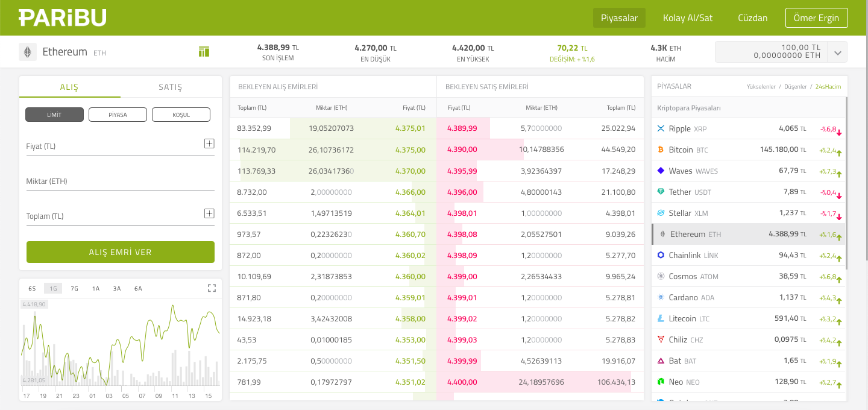Click the Chiliz CHZ icon
Screen dimensions: 868x410
pos(661,339)
